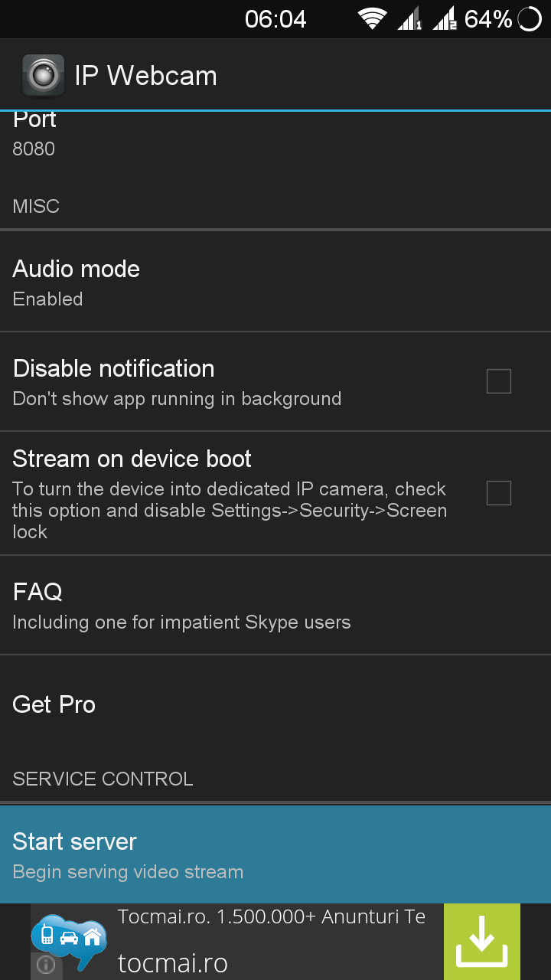This screenshot has height=980, width=551.
Task: Open the tocmai.ro ad link
Action: coord(173,963)
